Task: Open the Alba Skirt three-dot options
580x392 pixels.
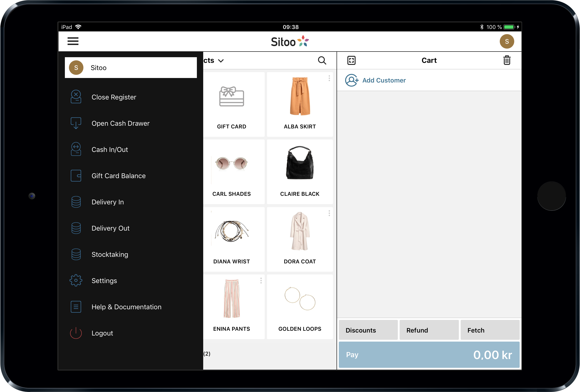Action: [x=329, y=78]
